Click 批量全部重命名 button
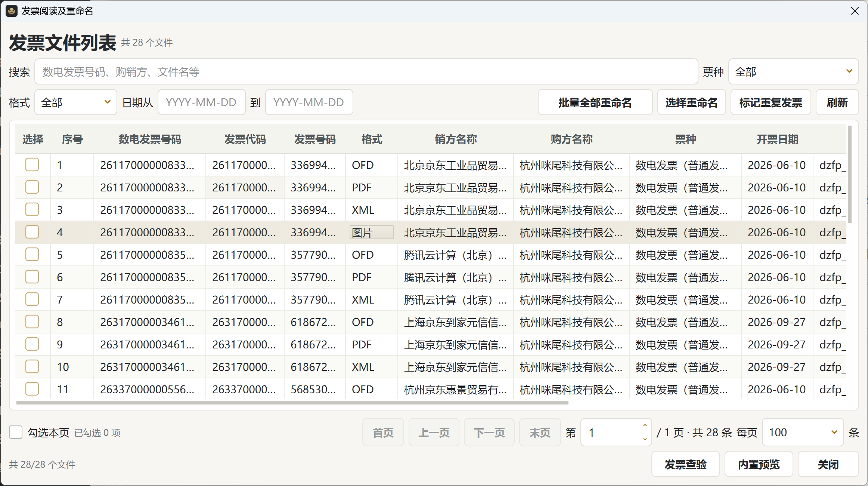This screenshot has width=868, height=486. coord(595,102)
